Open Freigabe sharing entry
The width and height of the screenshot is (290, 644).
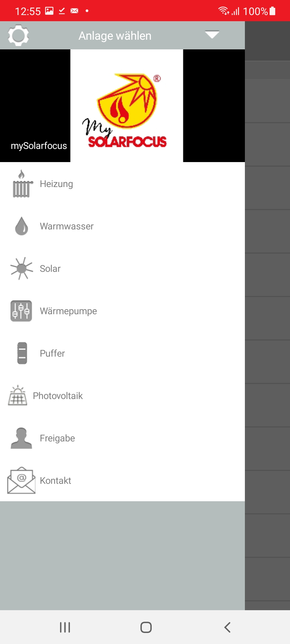pyautogui.click(x=122, y=438)
